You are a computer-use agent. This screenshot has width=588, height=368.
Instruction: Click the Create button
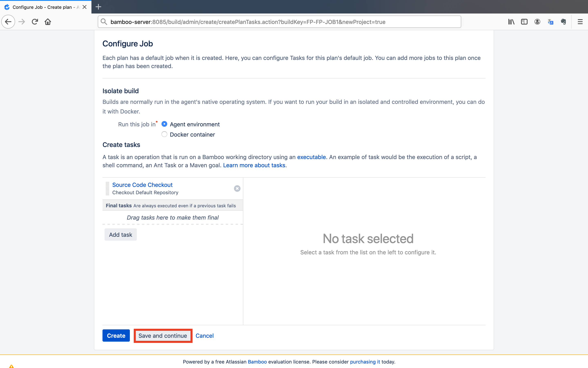pyautogui.click(x=116, y=335)
